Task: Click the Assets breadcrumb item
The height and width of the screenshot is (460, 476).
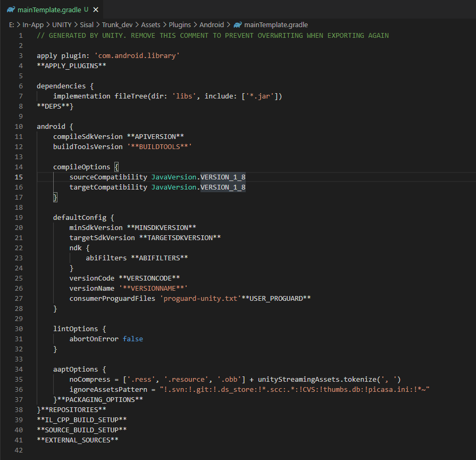Action: [152, 24]
